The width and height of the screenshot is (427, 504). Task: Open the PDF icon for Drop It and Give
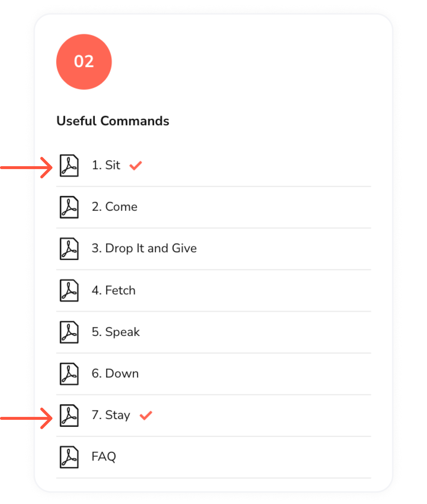click(69, 249)
